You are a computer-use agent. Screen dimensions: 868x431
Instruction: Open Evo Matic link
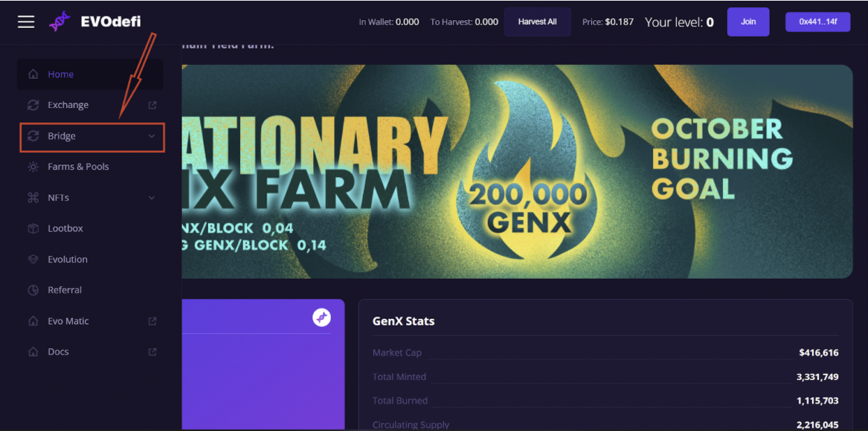(90, 321)
